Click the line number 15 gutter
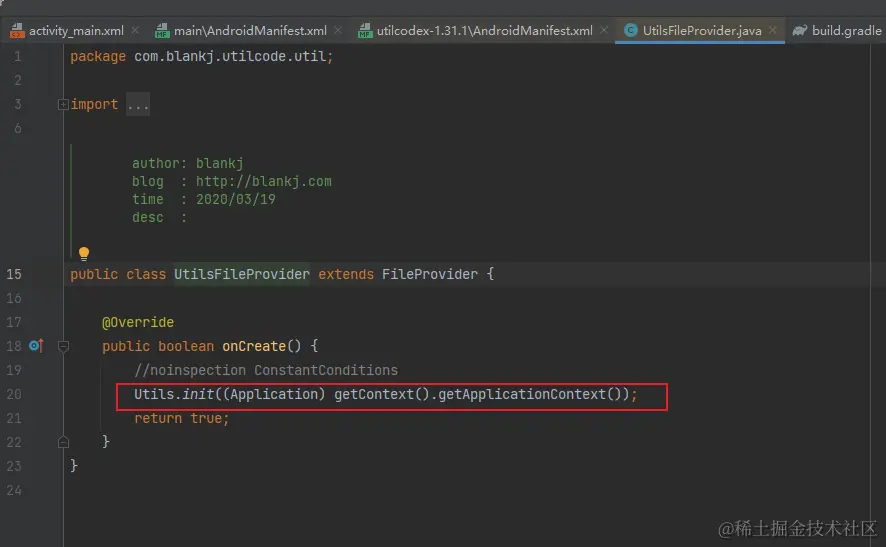Screen dimensions: 886x547 pos(14,274)
